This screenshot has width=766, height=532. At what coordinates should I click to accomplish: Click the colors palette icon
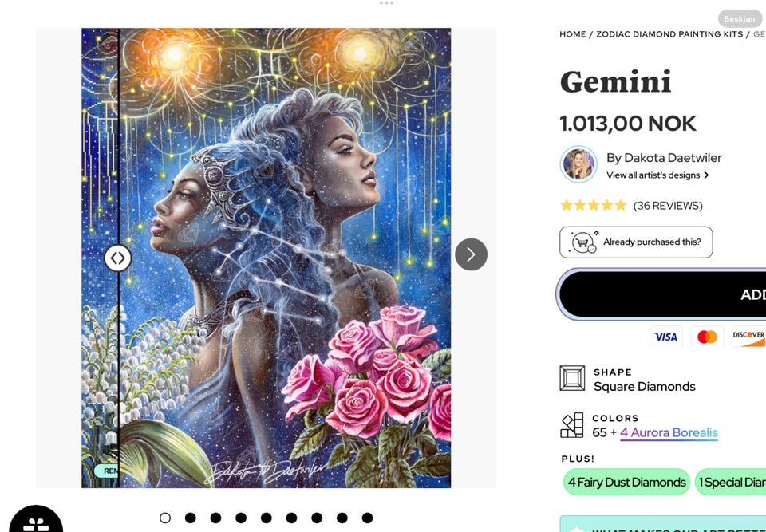(572, 425)
